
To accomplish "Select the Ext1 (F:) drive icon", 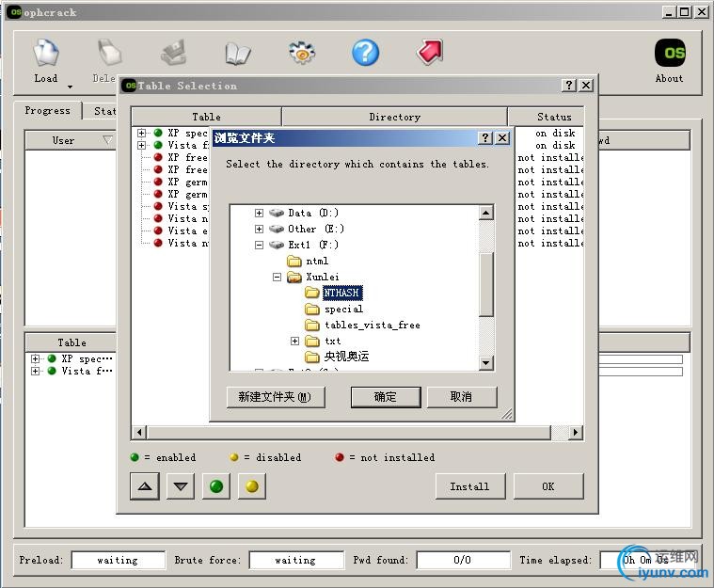I will 277,245.
